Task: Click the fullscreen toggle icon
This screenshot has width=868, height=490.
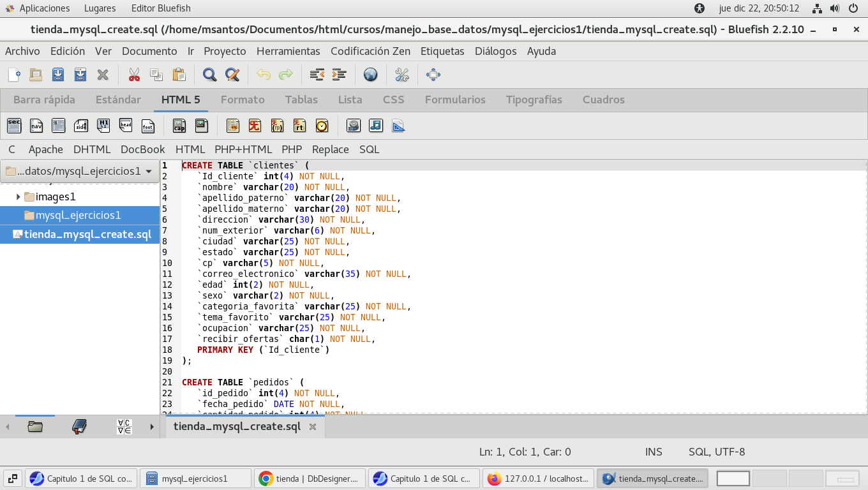Action: tap(433, 75)
